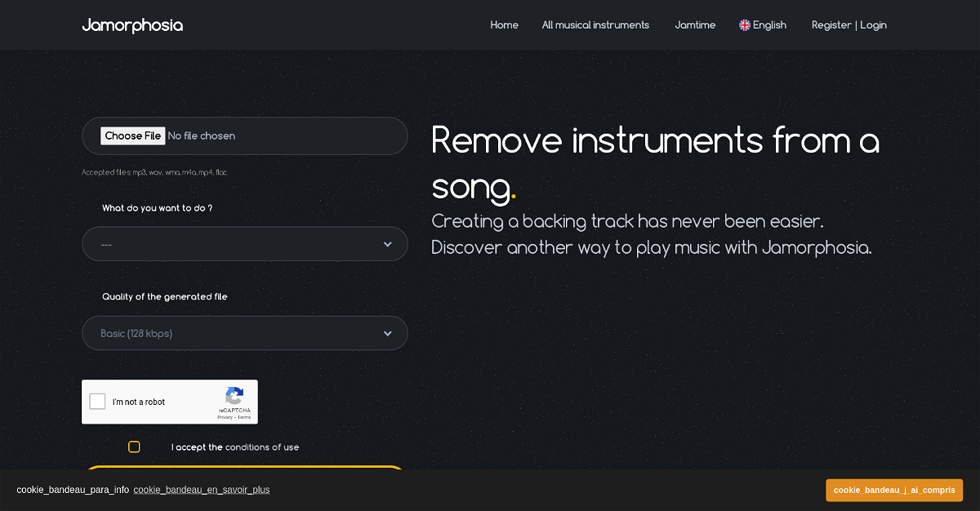The image size is (980, 511).
Task: Open reCAPTCHA Privacy link
Action: [x=225, y=417]
